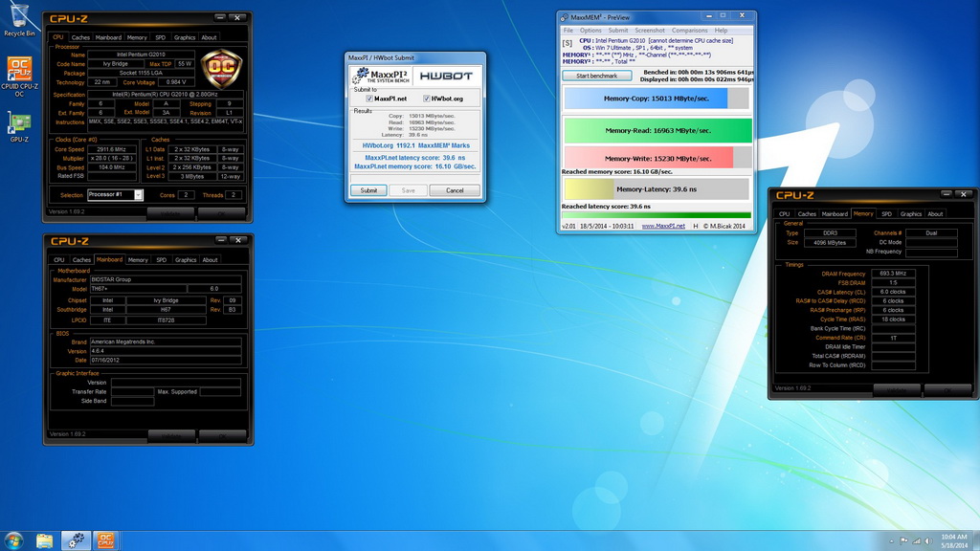
Task: Toggle the MaxxPI.net submit checkbox
Action: click(x=369, y=99)
